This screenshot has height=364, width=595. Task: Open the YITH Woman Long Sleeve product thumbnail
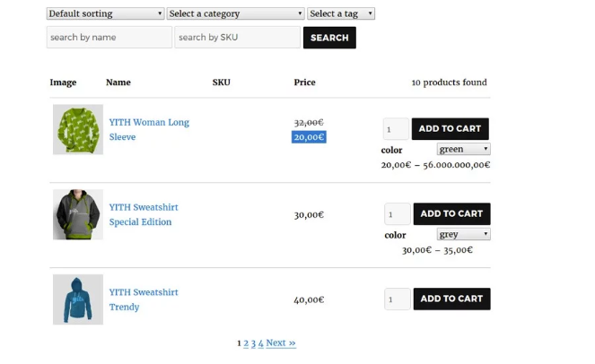click(78, 129)
